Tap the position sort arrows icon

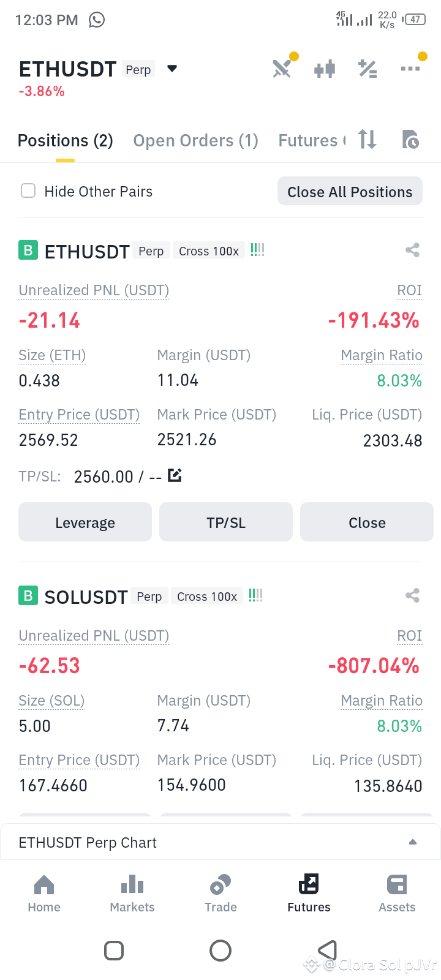tap(367, 140)
